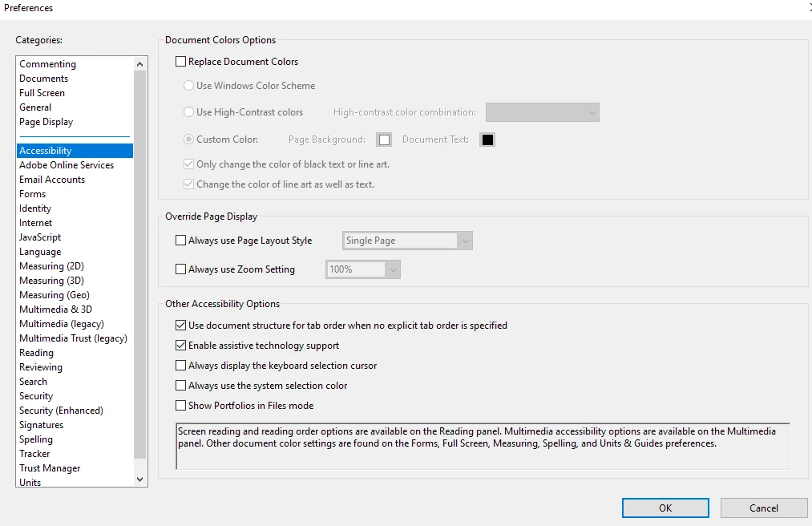Viewport: 812px width, 526px height.
Task: Select Full Screen category
Action: (75, 93)
